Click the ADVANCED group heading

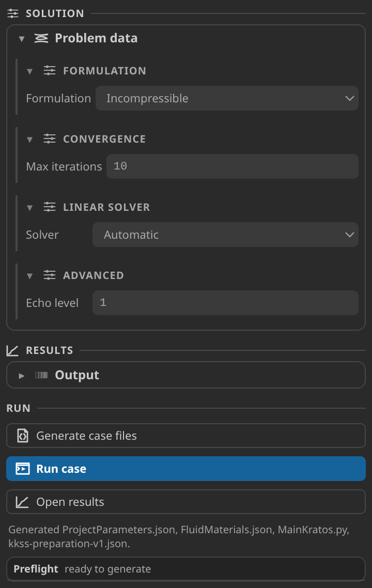[x=94, y=275]
